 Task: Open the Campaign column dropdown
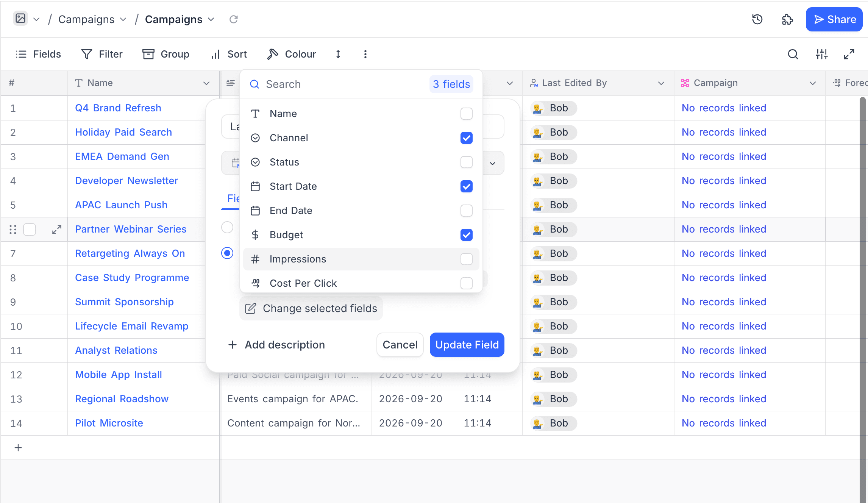pyautogui.click(x=813, y=83)
